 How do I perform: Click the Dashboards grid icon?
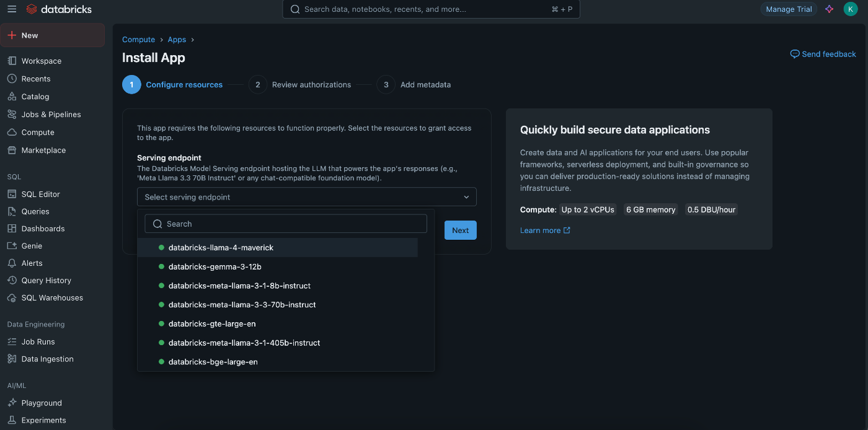(x=12, y=229)
